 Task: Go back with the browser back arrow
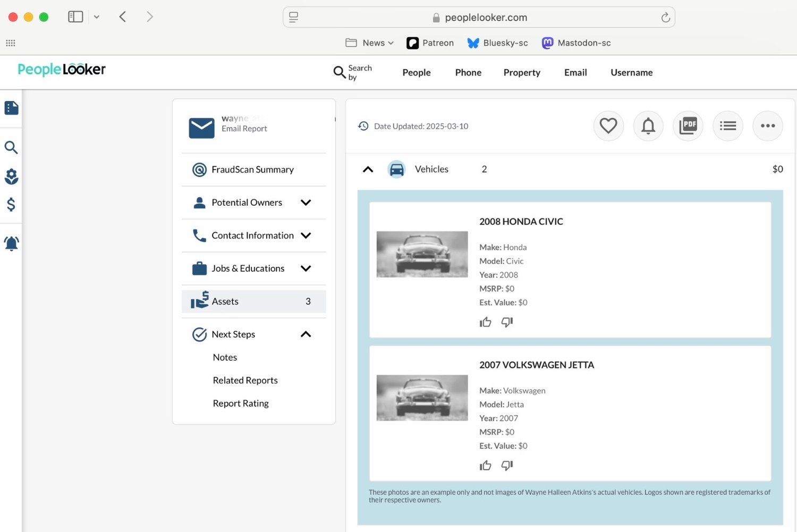[x=123, y=17]
